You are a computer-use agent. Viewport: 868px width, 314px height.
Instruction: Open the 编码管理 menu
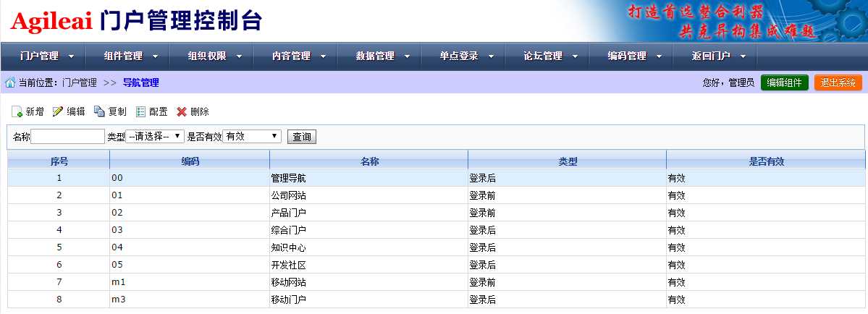(x=631, y=56)
